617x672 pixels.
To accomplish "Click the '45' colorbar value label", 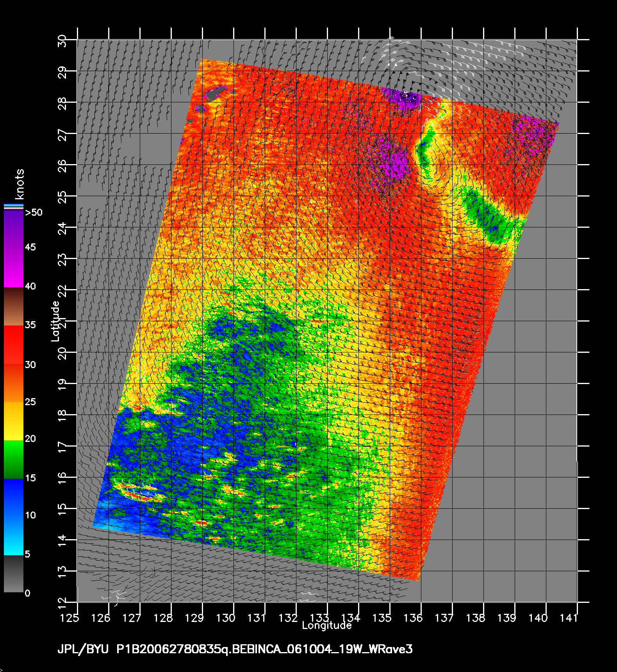I will click(30, 247).
